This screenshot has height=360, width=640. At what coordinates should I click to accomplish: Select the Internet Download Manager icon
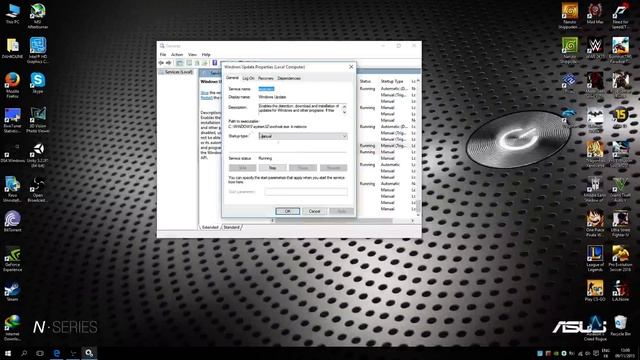pos(12,328)
